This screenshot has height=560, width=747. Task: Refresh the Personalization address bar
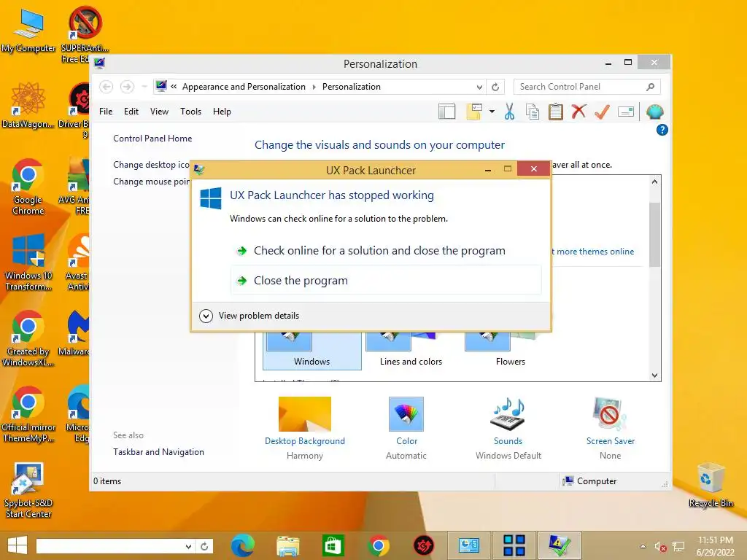pos(495,87)
